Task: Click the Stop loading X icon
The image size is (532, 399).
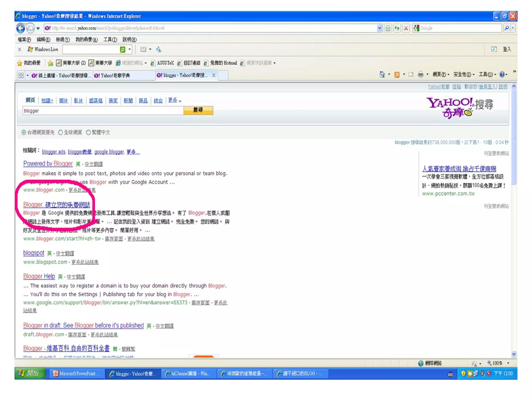Action: point(406,28)
